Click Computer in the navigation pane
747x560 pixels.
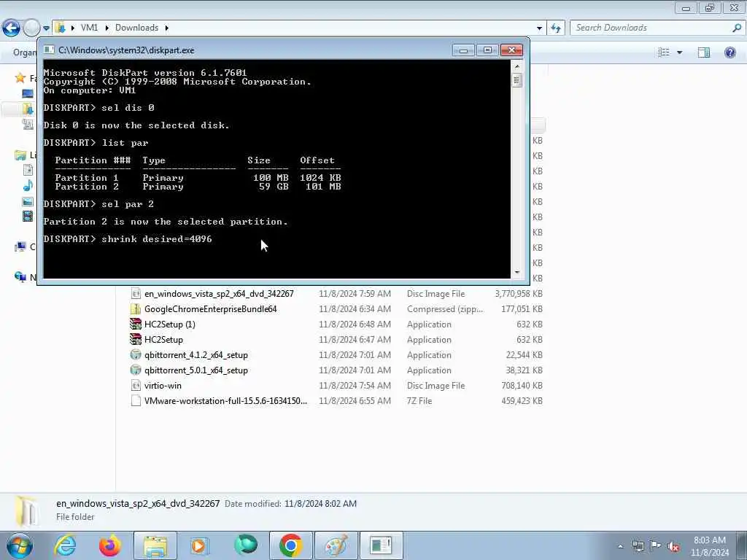[20, 246]
